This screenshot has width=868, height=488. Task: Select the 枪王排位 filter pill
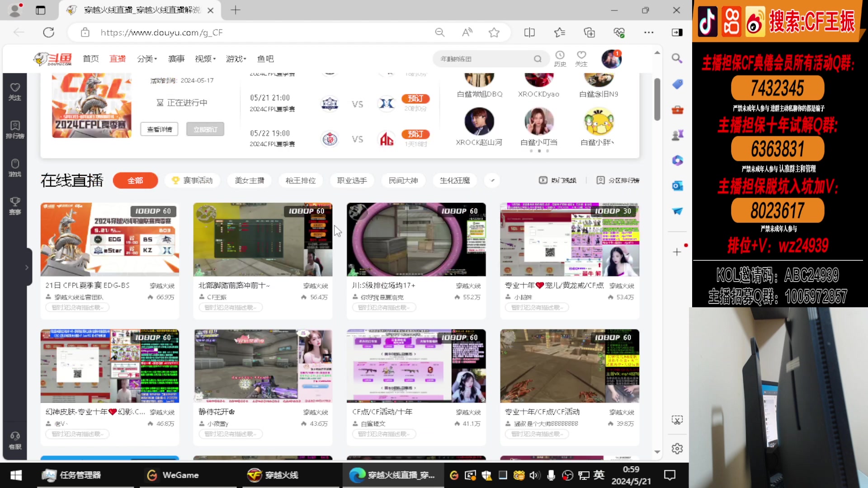[300, 180]
